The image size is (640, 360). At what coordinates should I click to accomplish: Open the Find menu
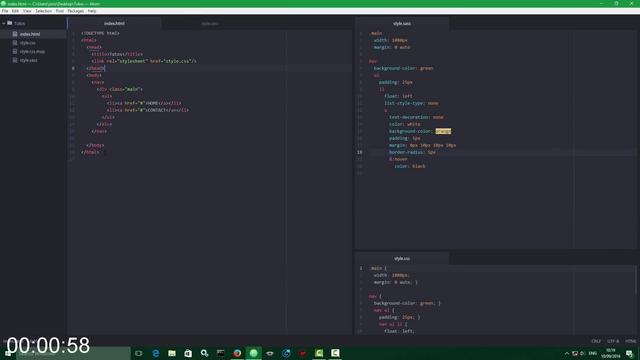point(60,11)
